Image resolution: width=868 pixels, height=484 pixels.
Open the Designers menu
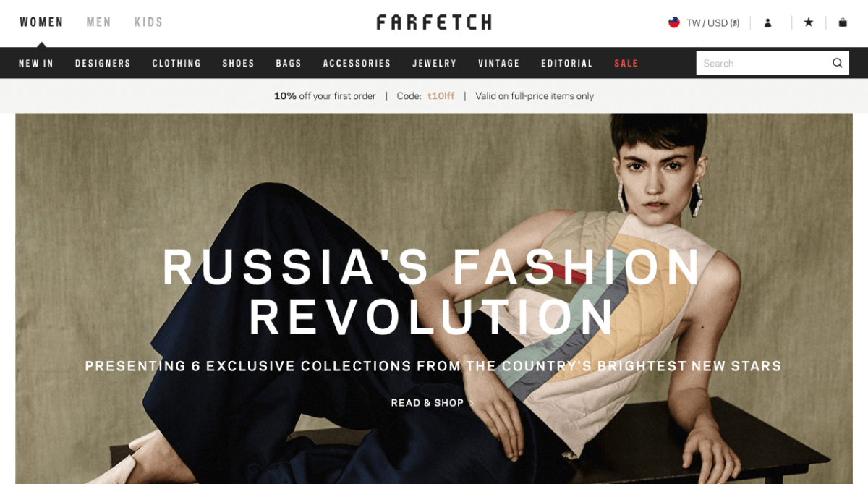[x=103, y=64]
